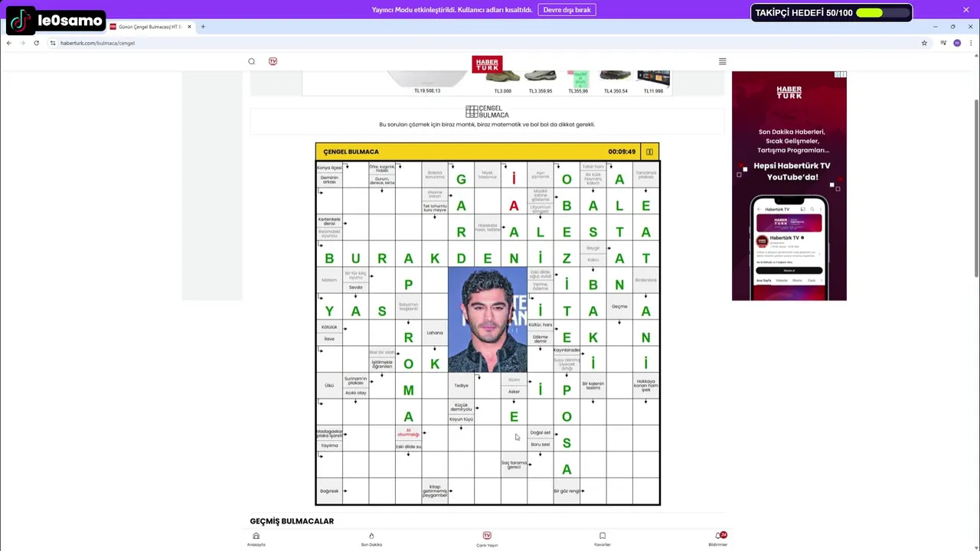Viewport: 980px width, 551px height.
Task: Open a new browser tab
Action: pyautogui.click(x=203, y=27)
